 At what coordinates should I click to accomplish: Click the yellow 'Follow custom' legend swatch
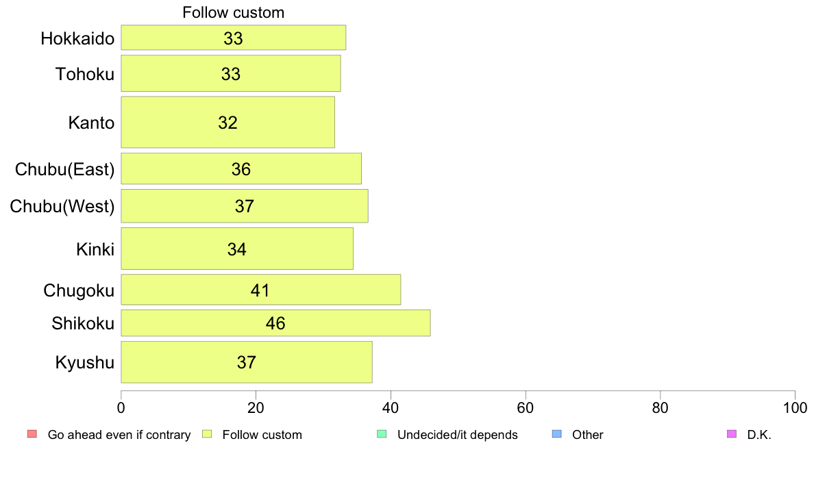coord(207,434)
